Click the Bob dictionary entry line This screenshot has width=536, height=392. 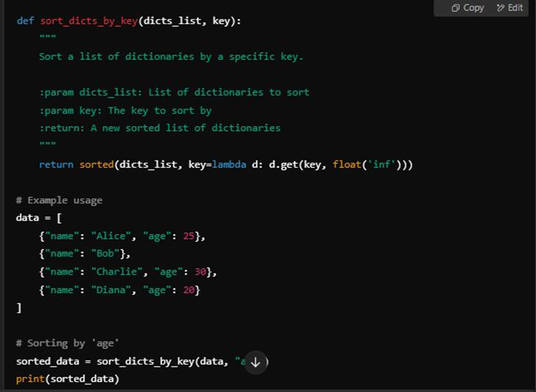point(85,254)
